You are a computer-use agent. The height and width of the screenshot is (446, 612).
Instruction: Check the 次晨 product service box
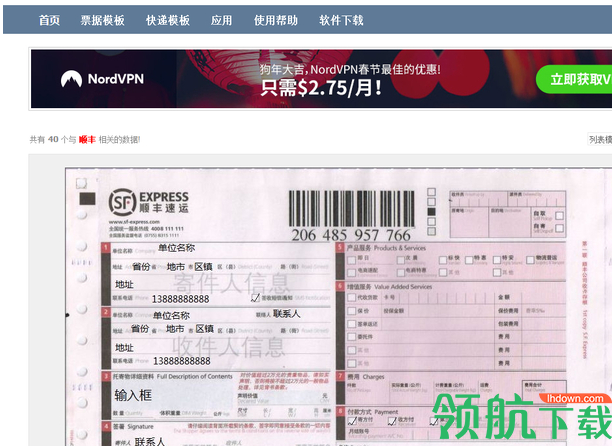(x=401, y=259)
